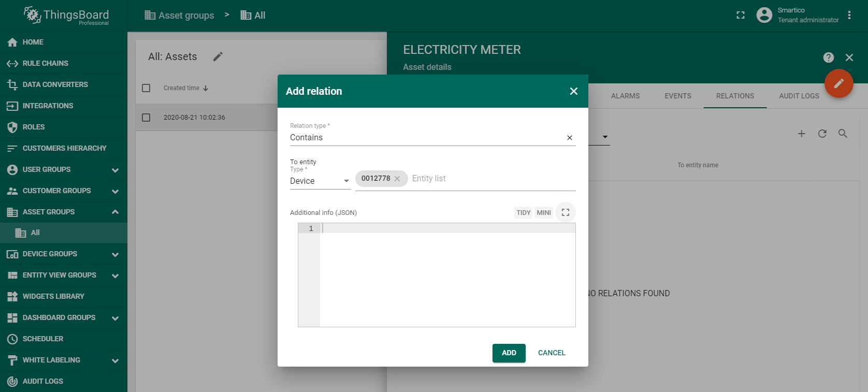
Task: Clear the Contains relation type field
Action: coord(569,138)
